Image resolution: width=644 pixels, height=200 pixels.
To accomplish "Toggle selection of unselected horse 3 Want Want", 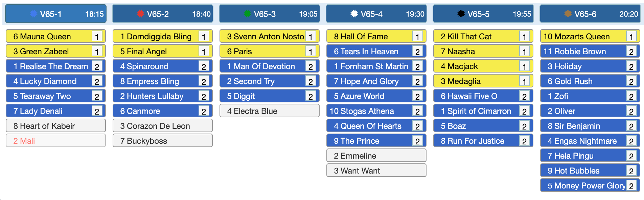I will pos(376,171).
